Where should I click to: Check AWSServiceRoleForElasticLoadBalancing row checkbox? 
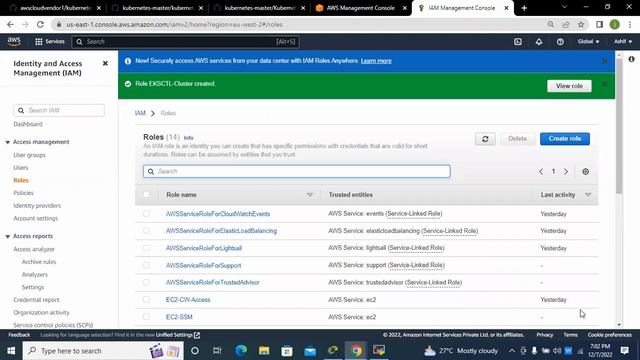[x=147, y=231]
